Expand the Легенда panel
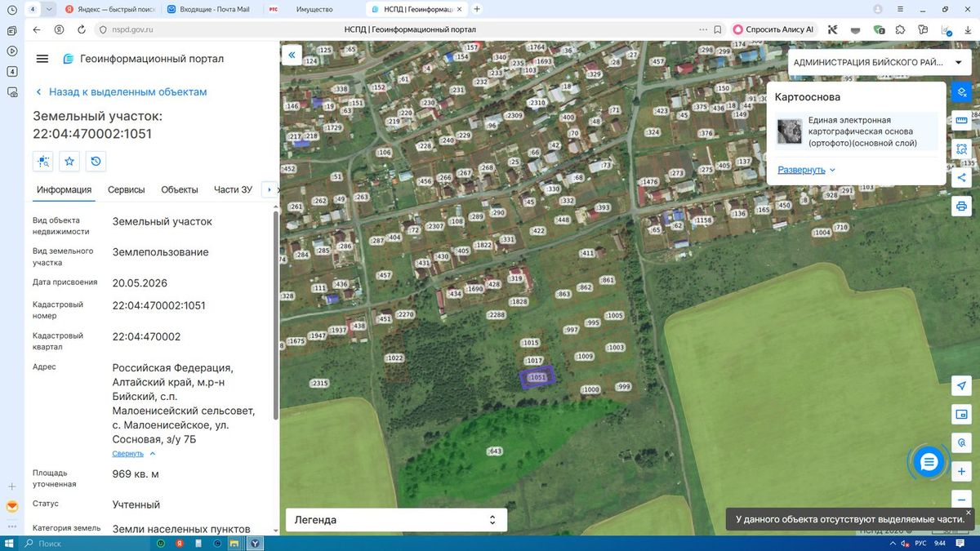Viewport: 980px width, 551px height. pyautogui.click(x=396, y=520)
